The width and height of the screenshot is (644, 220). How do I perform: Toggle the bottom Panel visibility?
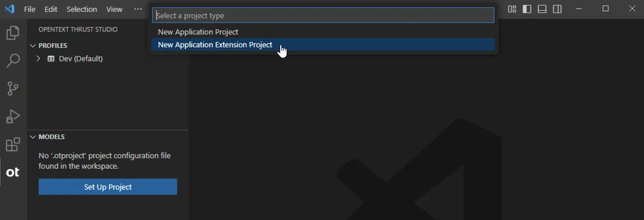click(x=542, y=9)
